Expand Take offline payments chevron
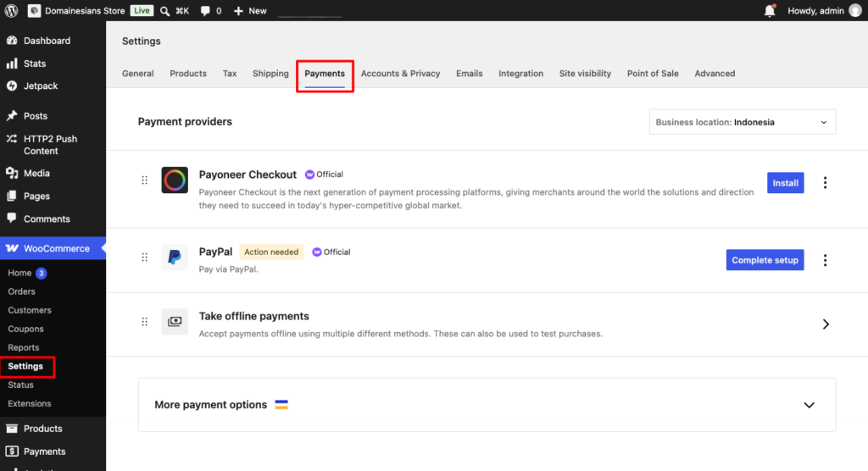This screenshot has width=868, height=471. (826, 324)
